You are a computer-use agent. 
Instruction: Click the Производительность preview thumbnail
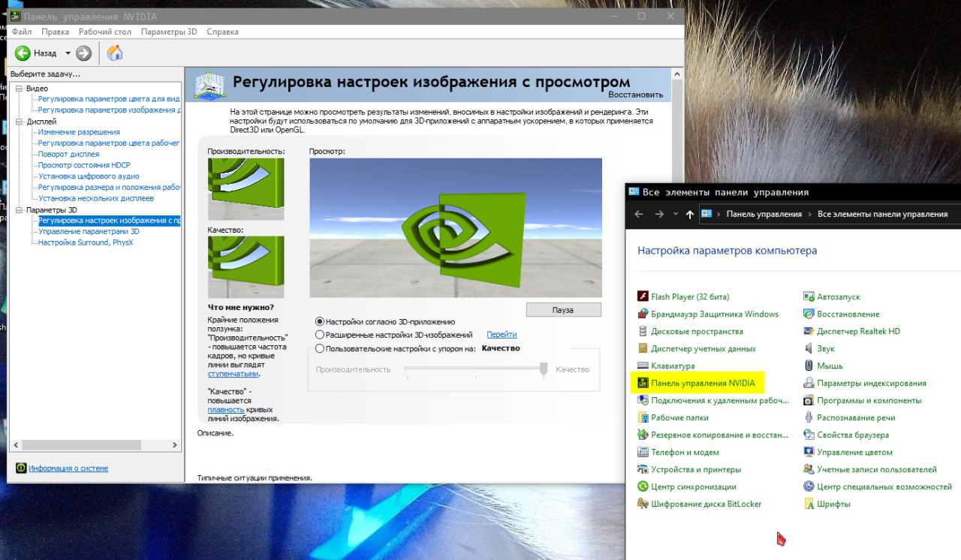tap(246, 188)
